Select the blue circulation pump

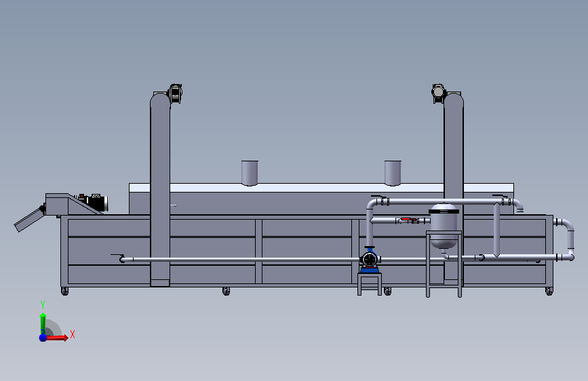pos(370,260)
